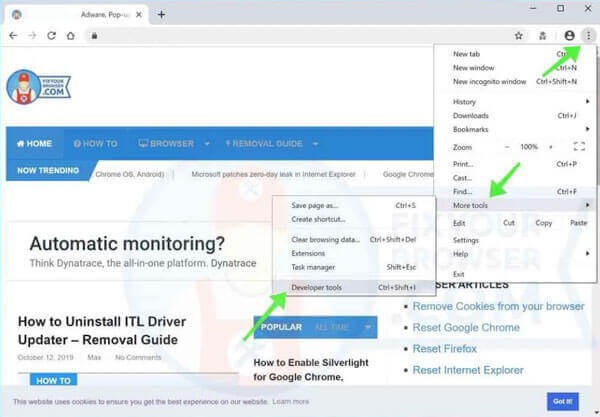The height and width of the screenshot is (417, 600).
Task: Open the Chrome three-dot menu
Action: tap(589, 36)
